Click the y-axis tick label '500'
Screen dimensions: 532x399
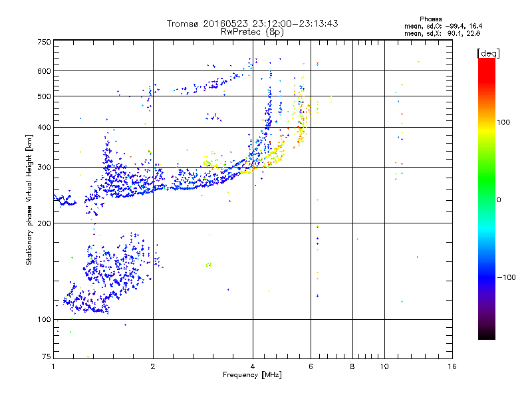[x=44, y=96]
